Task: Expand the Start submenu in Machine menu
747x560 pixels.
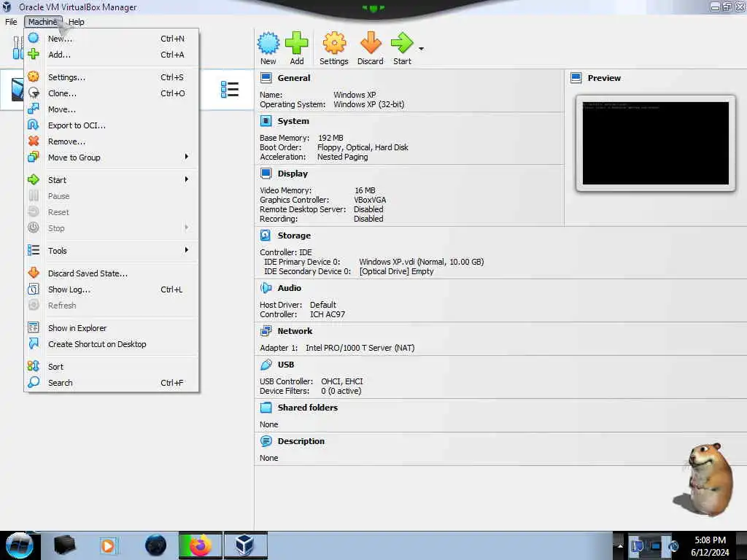Action: pyautogui.click(x=112, y=180)
